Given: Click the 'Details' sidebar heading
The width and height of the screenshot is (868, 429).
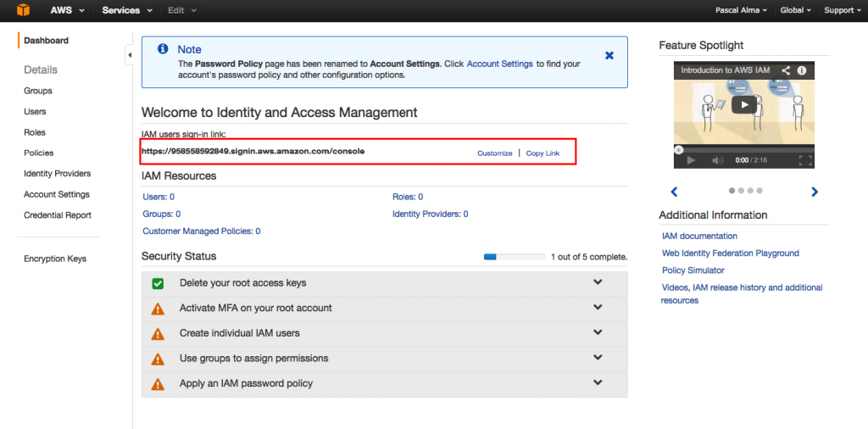Looking at the screenshot, I should pos(41,70).
